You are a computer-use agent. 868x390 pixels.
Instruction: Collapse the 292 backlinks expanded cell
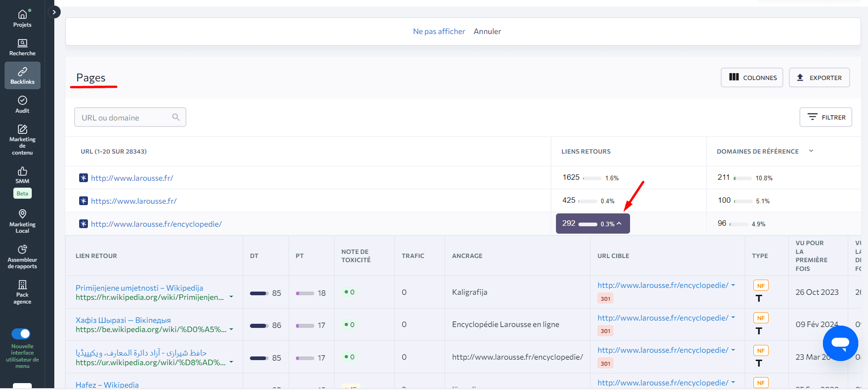coord(593,224)
